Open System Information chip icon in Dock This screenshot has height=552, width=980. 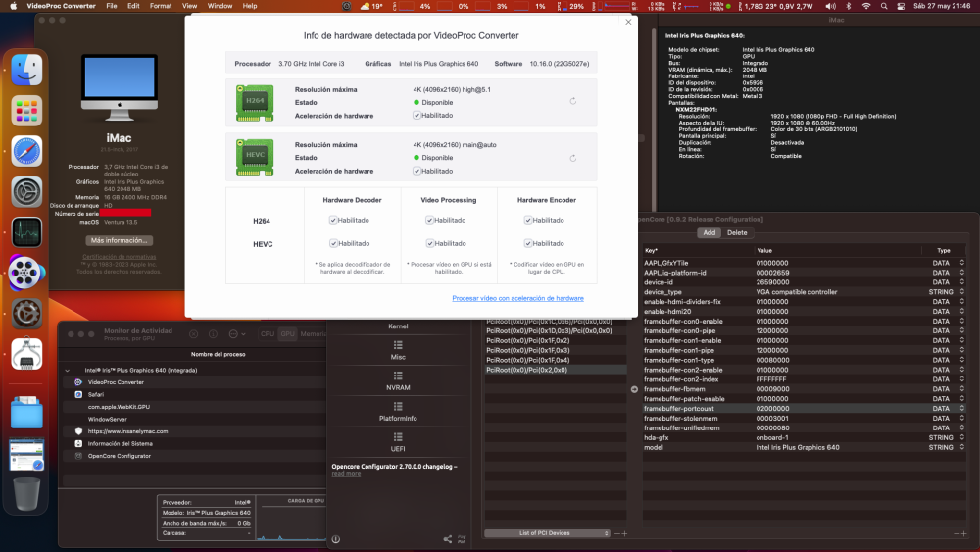click(x=26, y=354)
